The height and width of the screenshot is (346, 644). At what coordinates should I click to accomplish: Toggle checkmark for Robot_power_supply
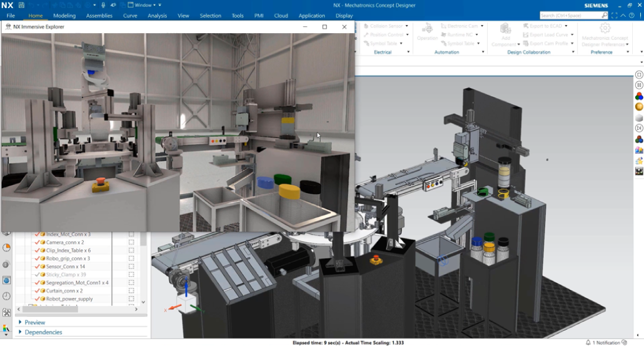coord(37,299)
